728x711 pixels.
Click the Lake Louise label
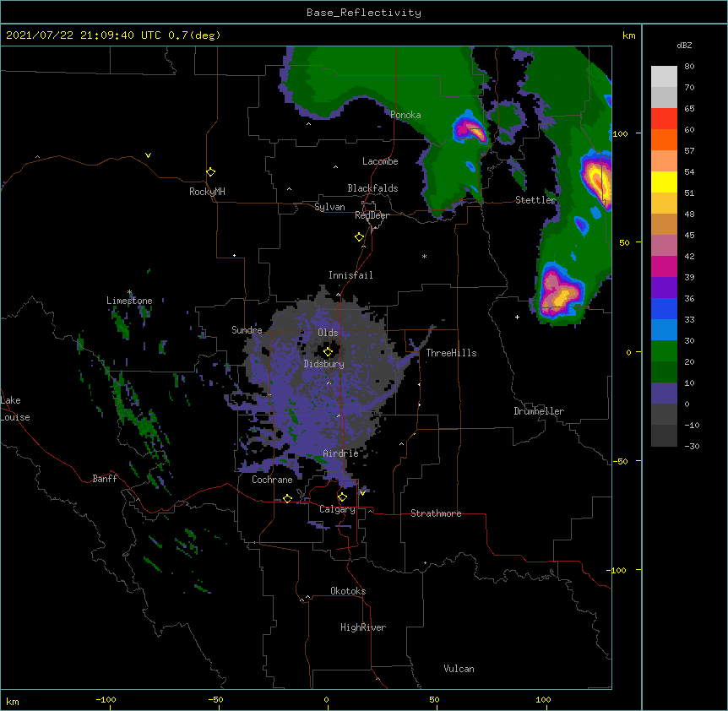(x=15, y=409)
